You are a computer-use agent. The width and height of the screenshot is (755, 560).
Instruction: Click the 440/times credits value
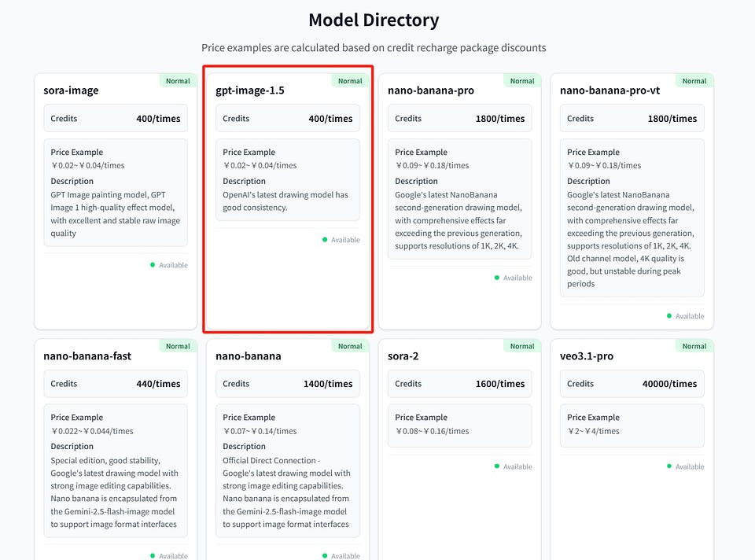(x=158, y=384)
